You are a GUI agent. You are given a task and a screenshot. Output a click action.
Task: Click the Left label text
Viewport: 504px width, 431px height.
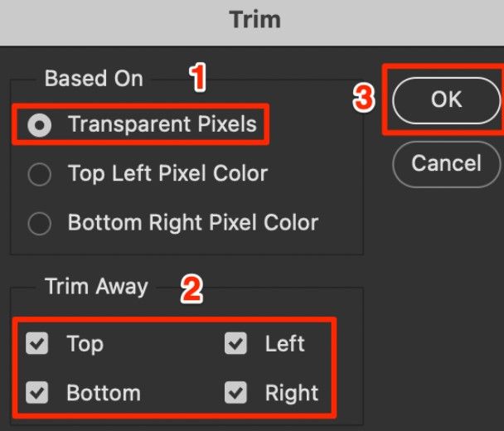(285, 344)
